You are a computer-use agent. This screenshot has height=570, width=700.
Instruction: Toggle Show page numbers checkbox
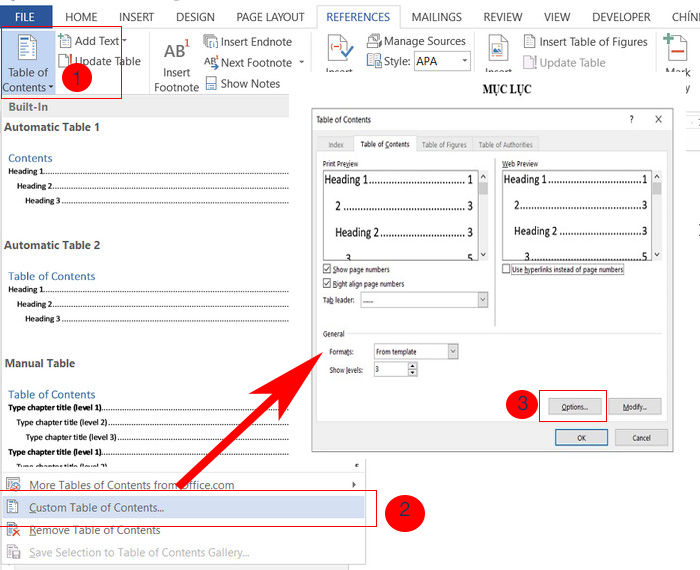327,270
